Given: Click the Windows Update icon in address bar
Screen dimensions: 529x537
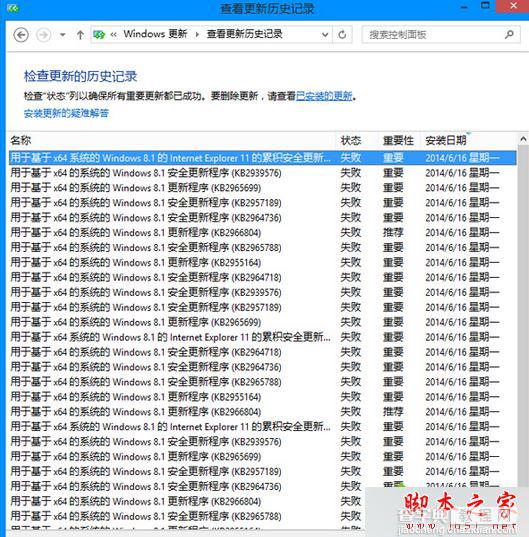Looking at the screenshot, I should pos(99,35).
